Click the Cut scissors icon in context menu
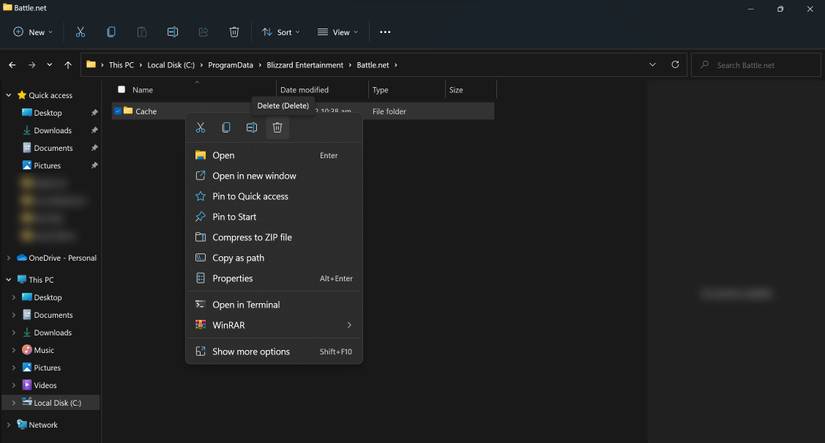825x443 pixels. click(200, 128)
